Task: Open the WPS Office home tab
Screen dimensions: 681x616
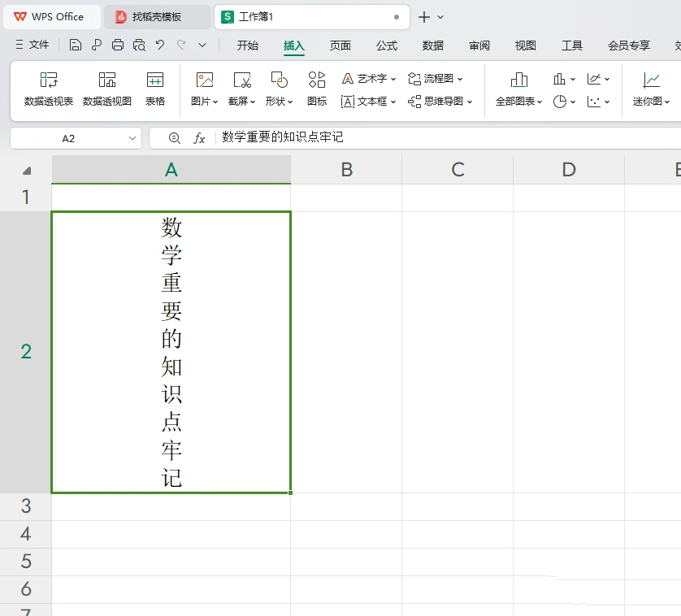Action: 52,17
